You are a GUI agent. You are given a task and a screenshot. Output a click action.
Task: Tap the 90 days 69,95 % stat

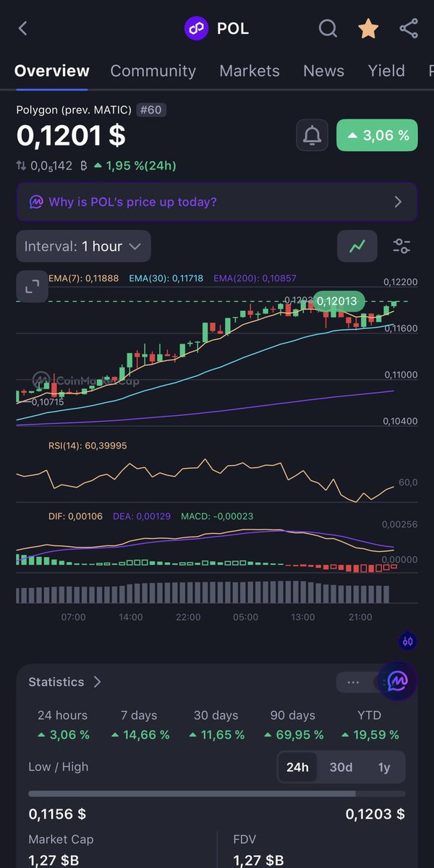pyautogui.click(x=293, y=725)
